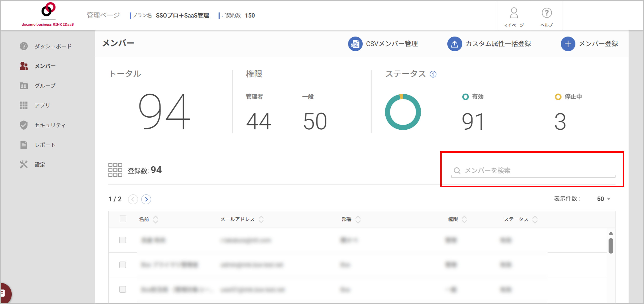
Task: Click the ステータス info icon
Action: [433, 74]
